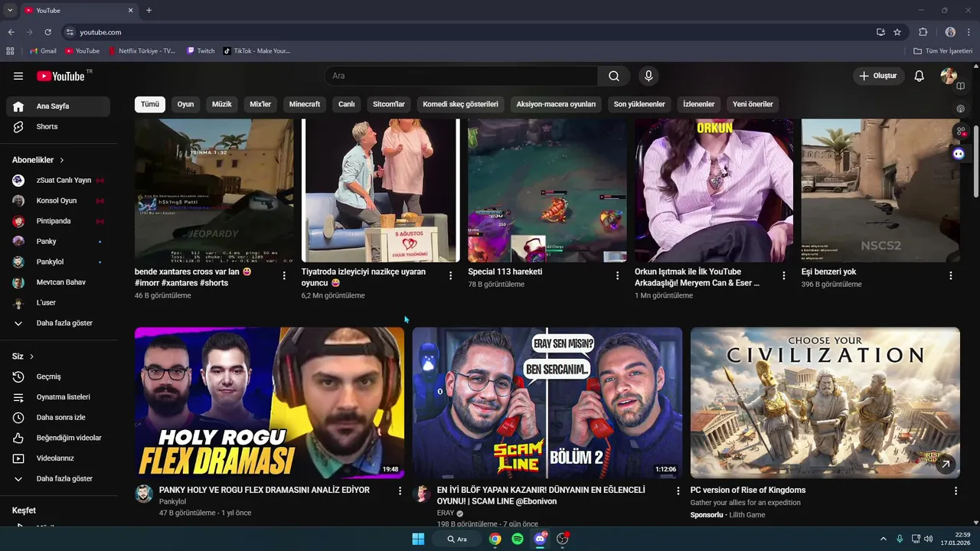Viewport: 980px width, 551px height.
Task: Select the Oyun filter chip
Action: tap(186, 104)
